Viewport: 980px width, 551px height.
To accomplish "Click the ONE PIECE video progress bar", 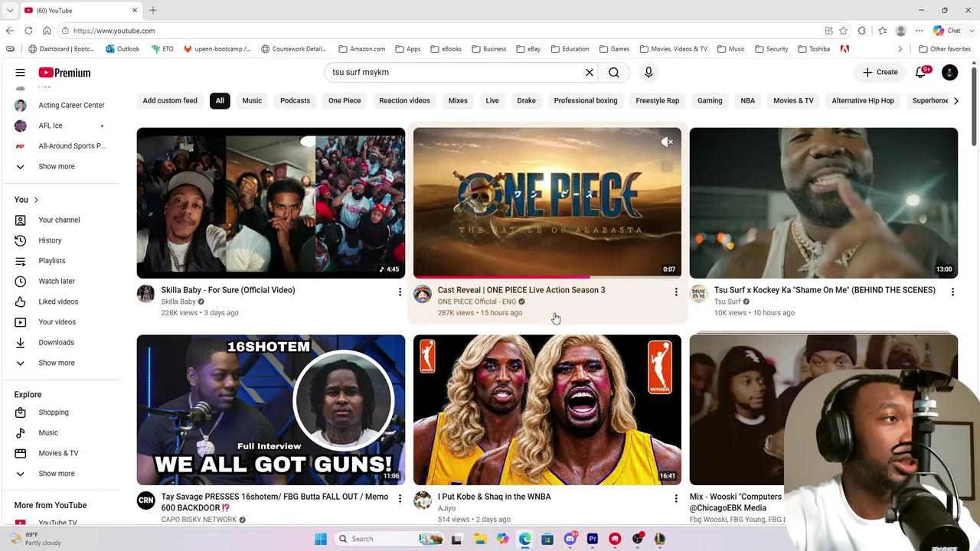I will pyautogui.click(x=547, y=277).
